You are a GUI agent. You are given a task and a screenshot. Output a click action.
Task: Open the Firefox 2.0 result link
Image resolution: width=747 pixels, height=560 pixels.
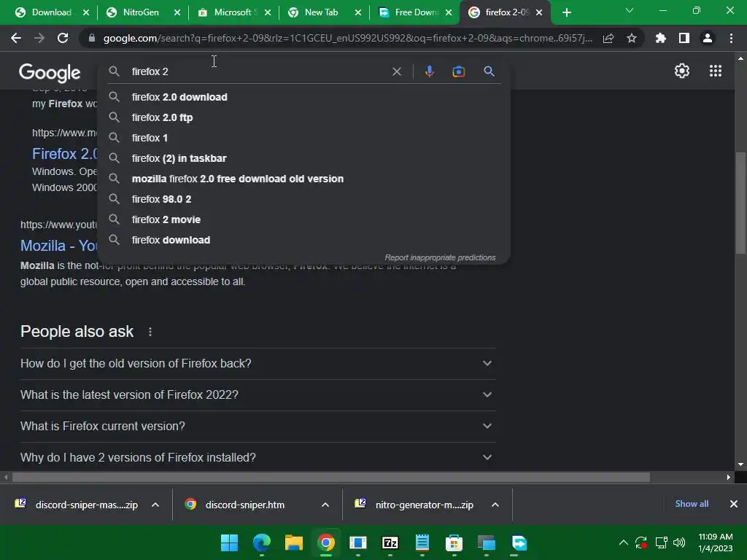click(x=65, y=154)
